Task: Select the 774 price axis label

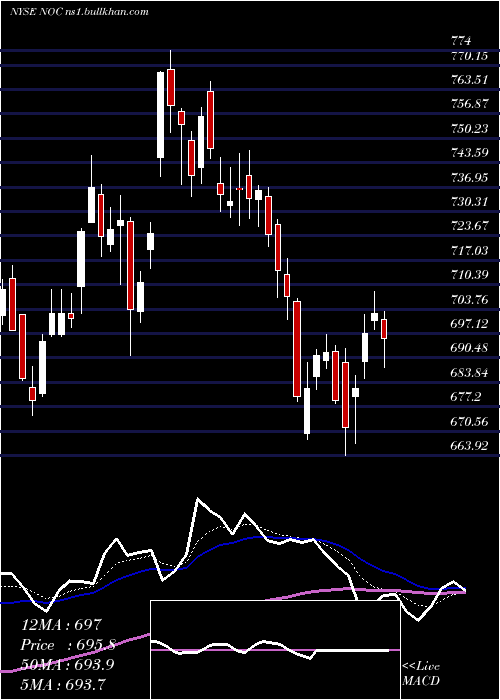Action: coord(461,42)
